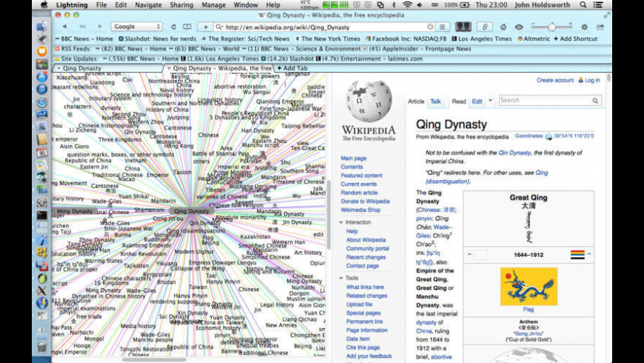
Task: Select the Ming Dynasty node in graph
Action: click(x=74, y=211)
